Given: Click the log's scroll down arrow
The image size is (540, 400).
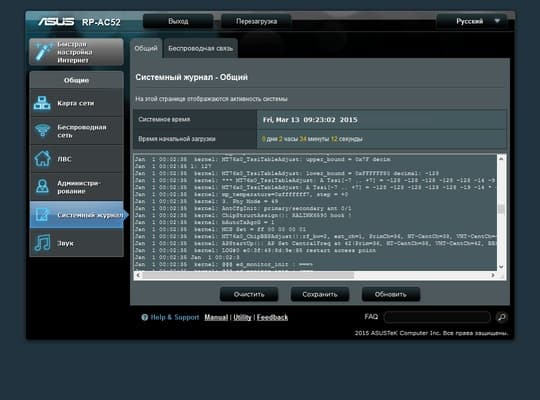Looking at the screenshot, I should click(501, 267).
